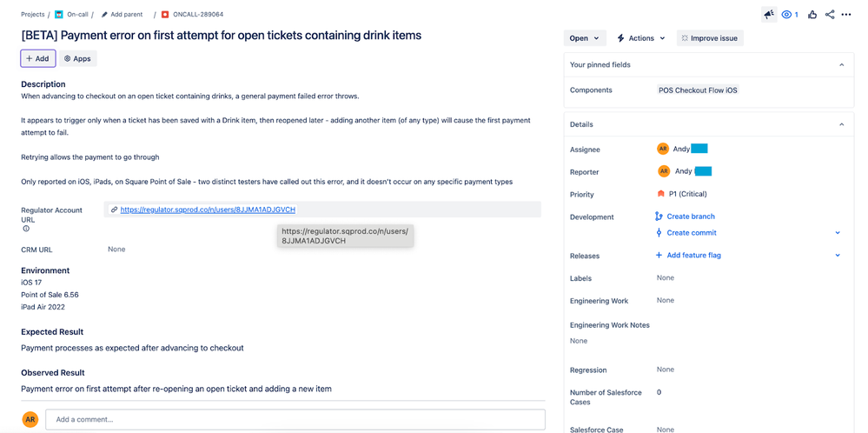Open the regulator.sqprod.co user link
The width and height of the screenshot is (868, 433).
coord(208,210)
